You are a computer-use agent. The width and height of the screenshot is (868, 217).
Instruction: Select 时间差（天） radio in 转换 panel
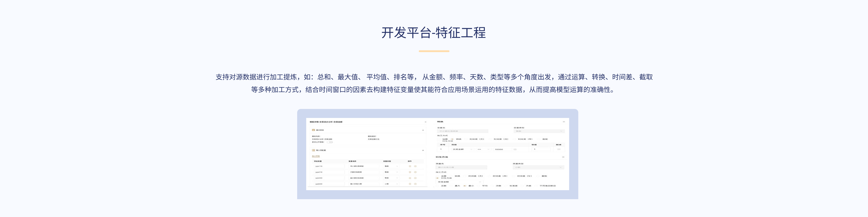(x=466, y=139)
